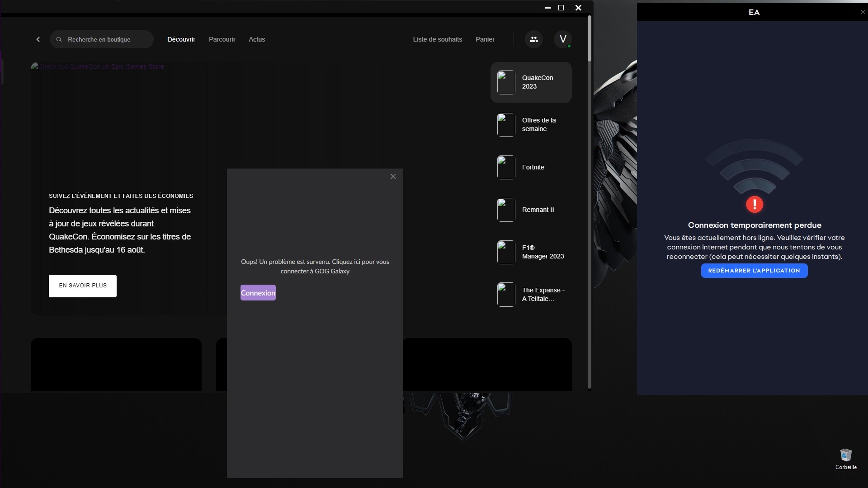Minimize the EA app window
This screenshot has width=868, height=488.
tap(844, 12)
